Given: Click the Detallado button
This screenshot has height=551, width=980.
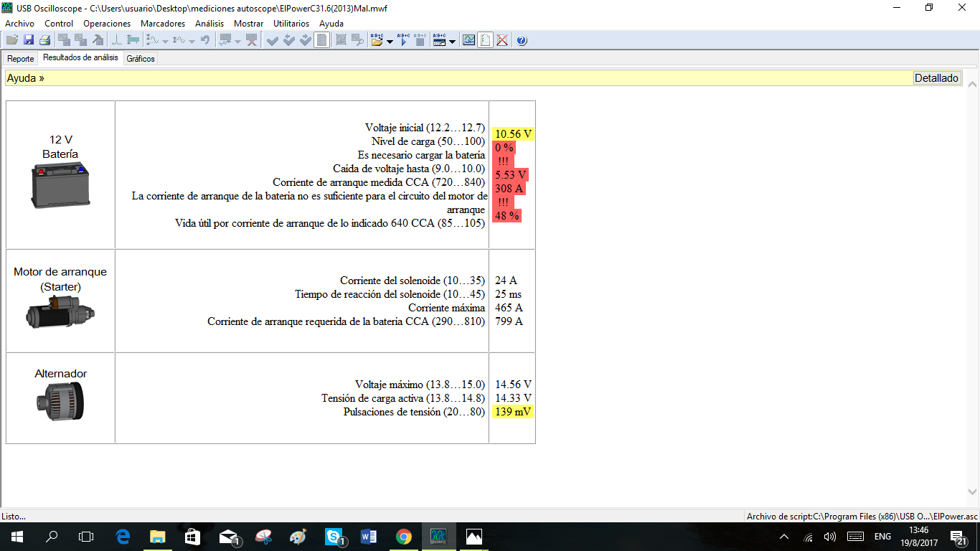Looking at the screenshot, I should point(936,78).
